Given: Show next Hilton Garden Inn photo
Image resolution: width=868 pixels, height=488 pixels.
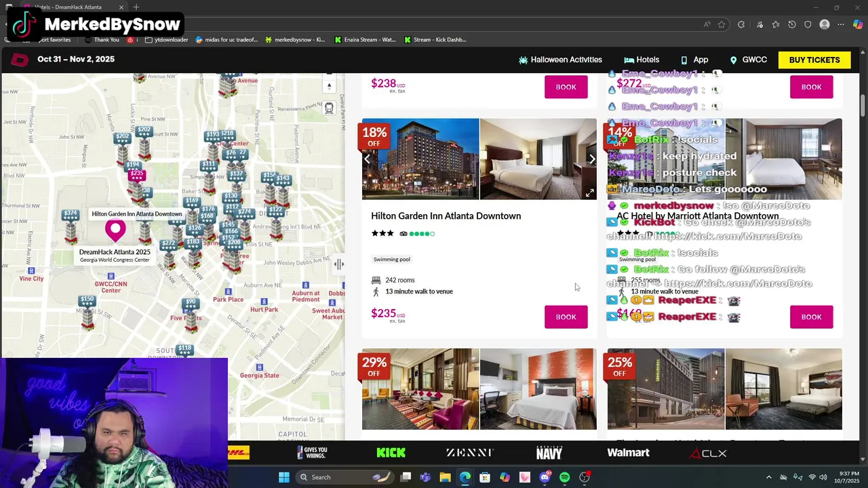Looking at the screenshot, I should 592,159.
